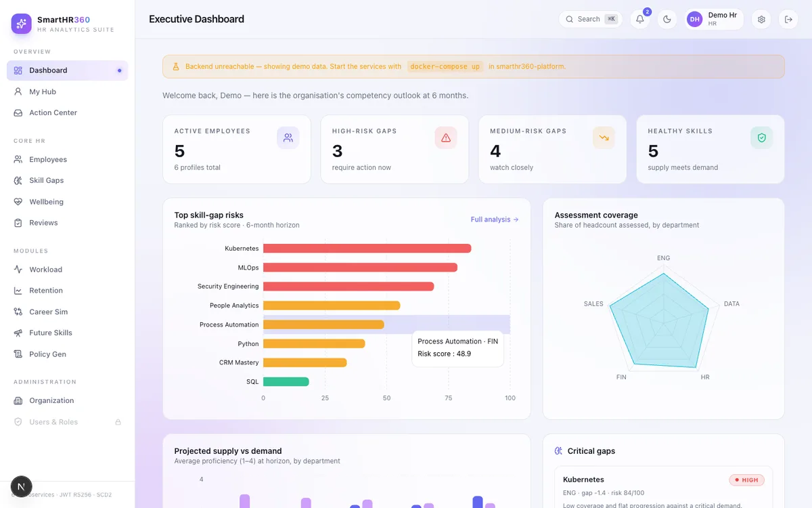The height and width of the screenshot is (508, 812).
Task: Click Projected supply vs demand heading
Action: coord(228,451)
